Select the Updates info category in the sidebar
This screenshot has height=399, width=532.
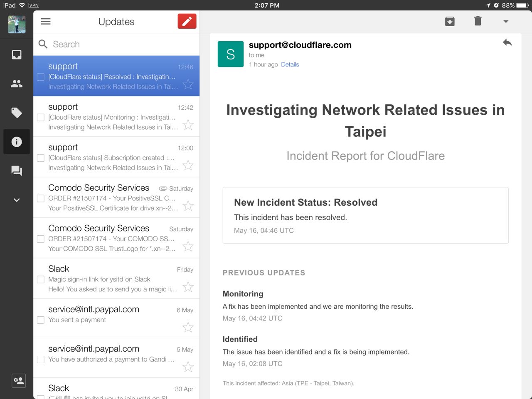pos(17,142)
